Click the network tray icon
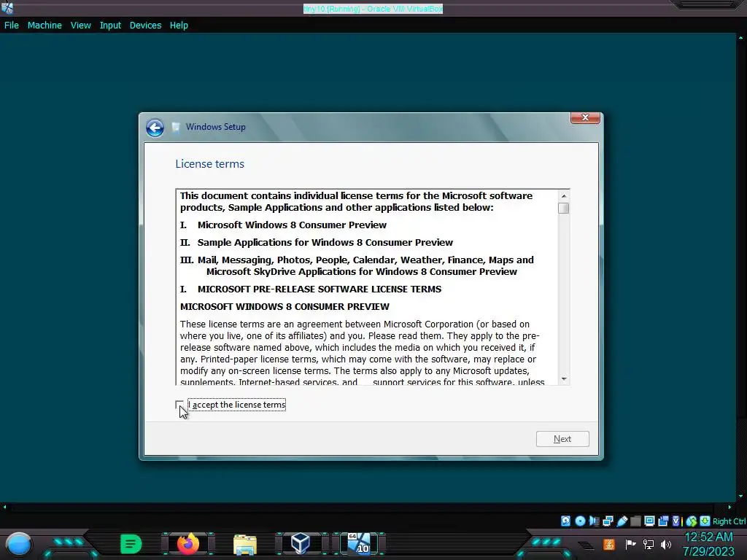The image size is (747, 560). (x=649, y=544)
